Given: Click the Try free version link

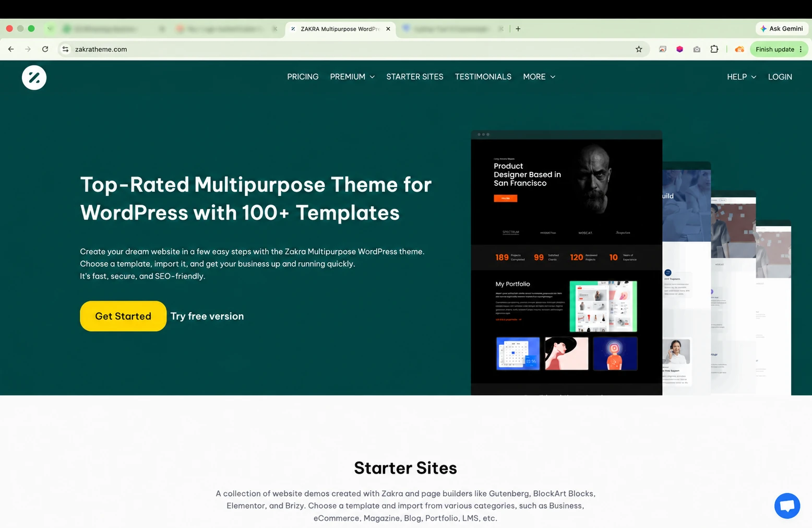Looking at the screenshot, I should (207, 316).
